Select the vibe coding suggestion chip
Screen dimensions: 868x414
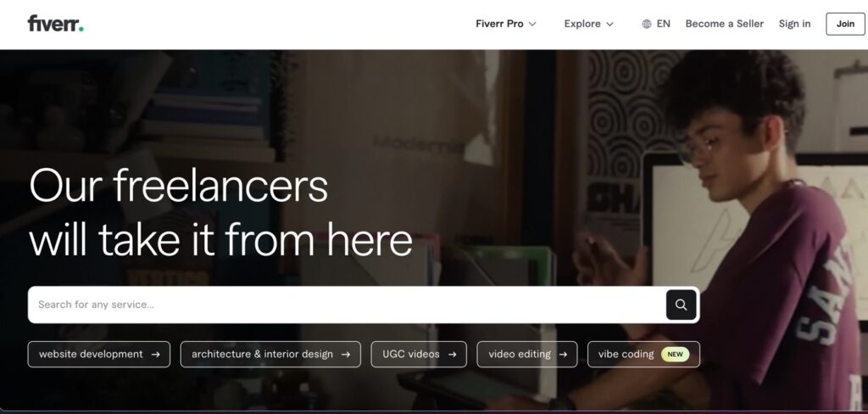coord(644,354)
